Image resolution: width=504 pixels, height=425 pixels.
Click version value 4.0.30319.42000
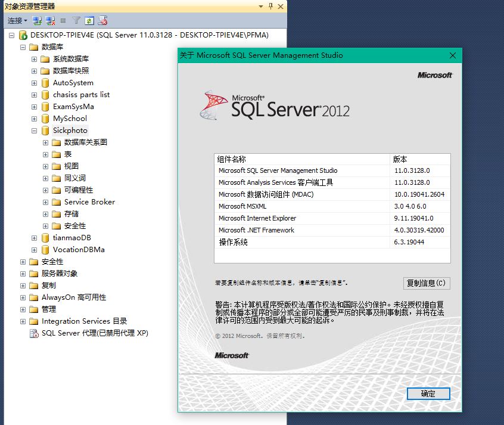click(419, 230)
